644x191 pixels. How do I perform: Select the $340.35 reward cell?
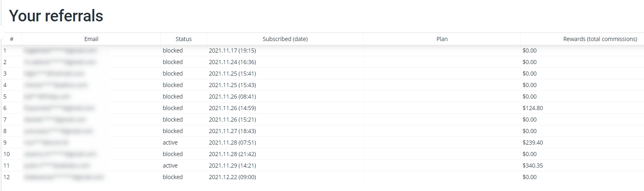pyautogui.click(x=532, y=166)
